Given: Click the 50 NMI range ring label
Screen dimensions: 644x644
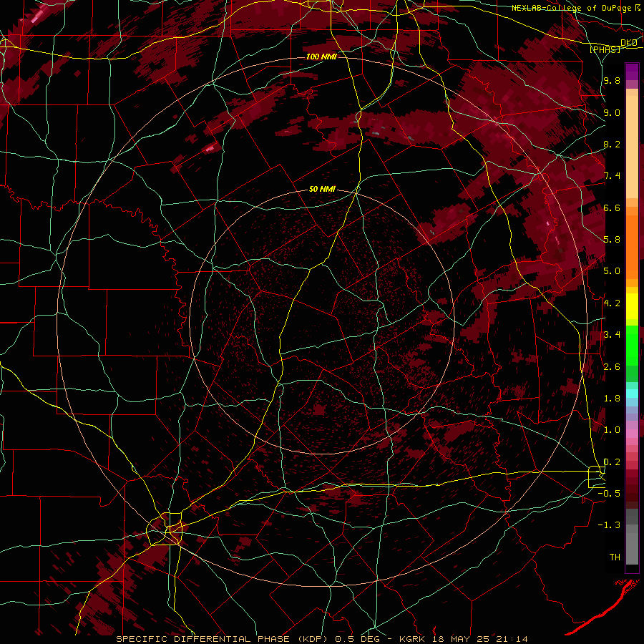Looking at the screenshot, I should [x=322, y=189].
